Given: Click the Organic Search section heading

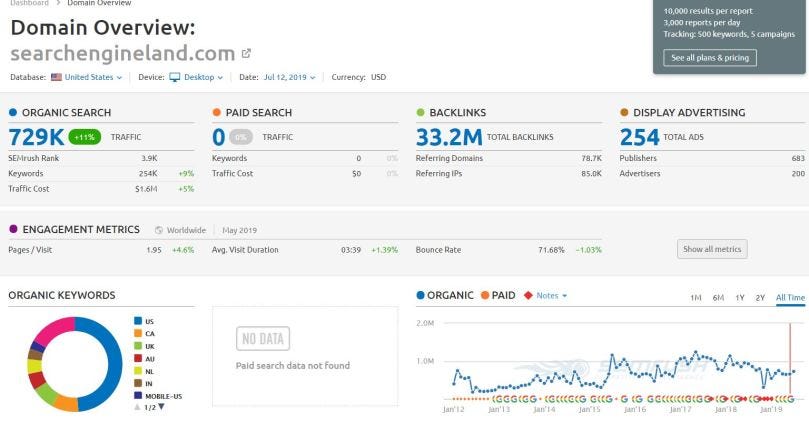Looking at the screenshot, I should pos(66,112).
